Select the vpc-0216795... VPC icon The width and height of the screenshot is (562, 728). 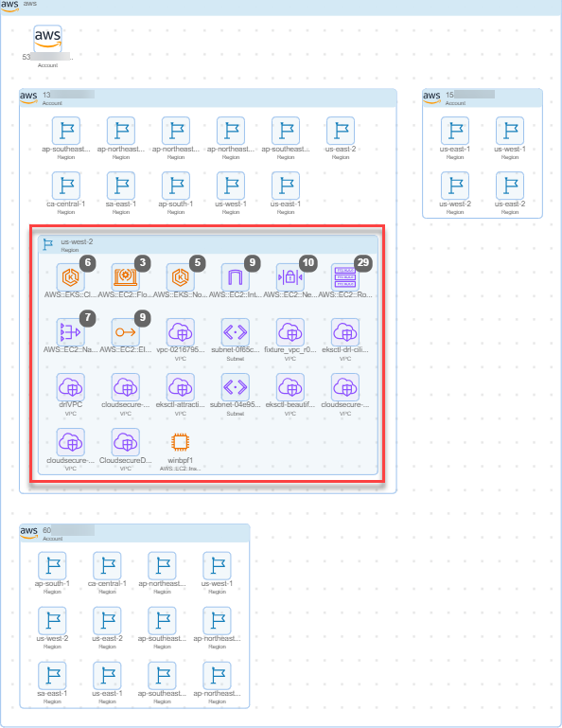(180, 332)
